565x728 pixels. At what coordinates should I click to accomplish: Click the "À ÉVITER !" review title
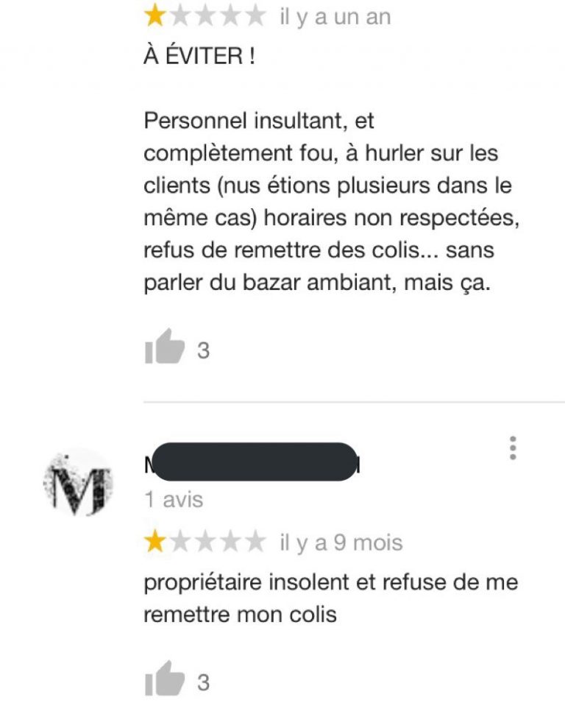tap(199, 55)
